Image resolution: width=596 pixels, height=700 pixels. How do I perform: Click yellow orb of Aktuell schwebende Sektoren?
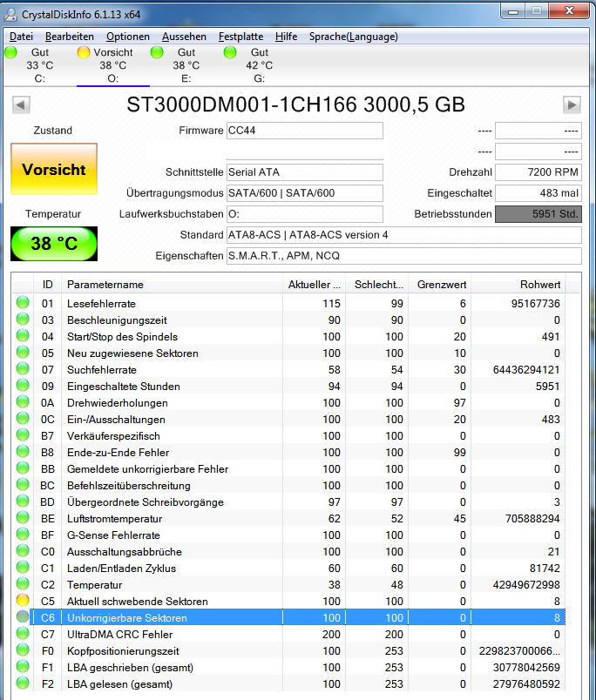23,600
